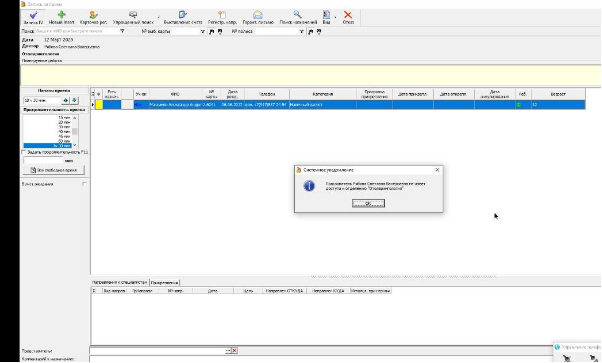Click the Все свободное время button
This screenshot has height=363, width=602.
click(x=54, y=170)
